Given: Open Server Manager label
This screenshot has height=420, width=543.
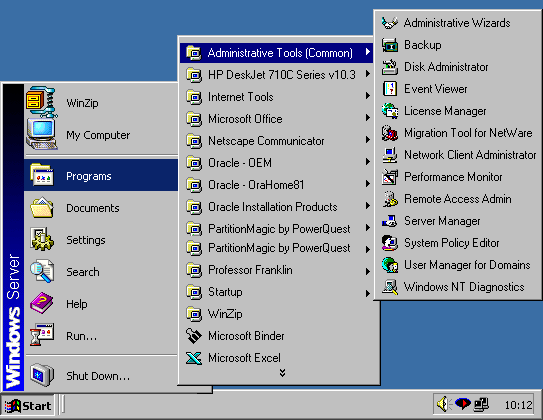Looking at the screenshot, I should pos(442,221).
